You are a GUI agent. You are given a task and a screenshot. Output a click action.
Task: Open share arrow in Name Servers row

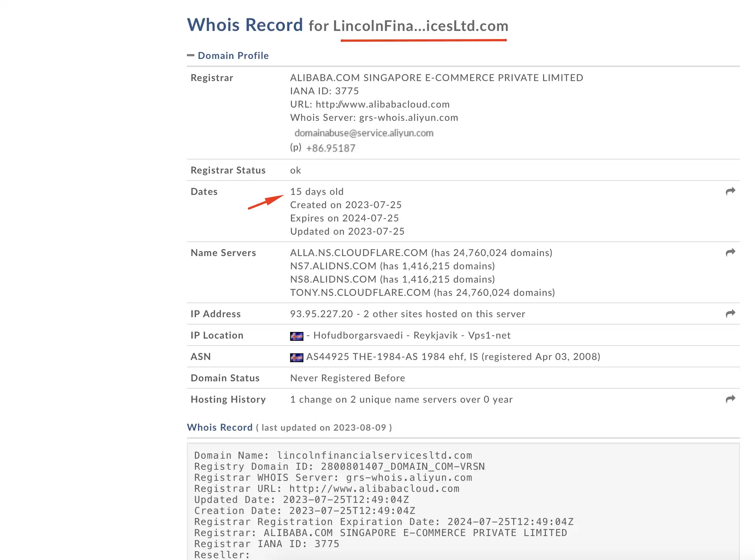(730, 252)
